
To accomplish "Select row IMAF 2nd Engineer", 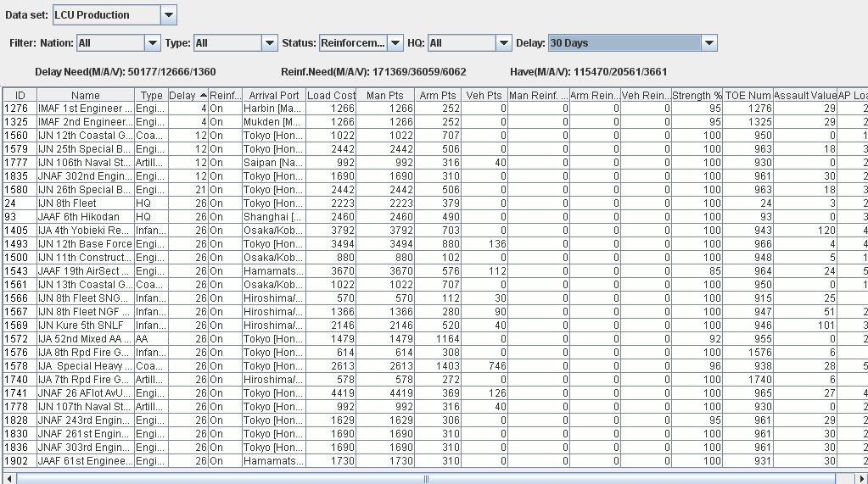I will tap(434, 122).
